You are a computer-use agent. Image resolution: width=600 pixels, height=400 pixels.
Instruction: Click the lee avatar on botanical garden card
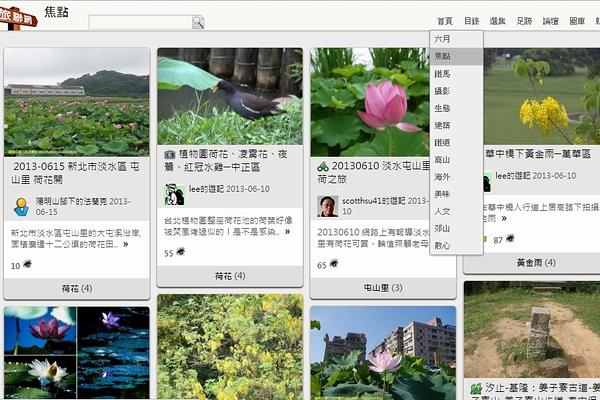coord(174,194)
